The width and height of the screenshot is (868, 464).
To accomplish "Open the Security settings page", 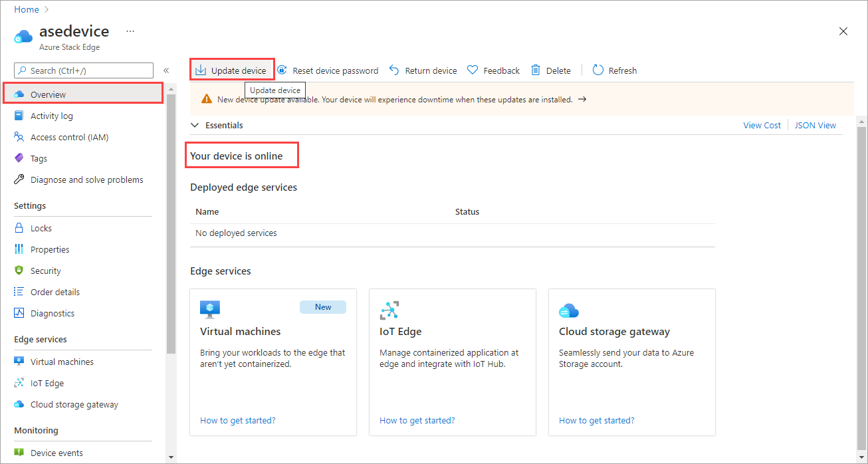I will point(46,270).
